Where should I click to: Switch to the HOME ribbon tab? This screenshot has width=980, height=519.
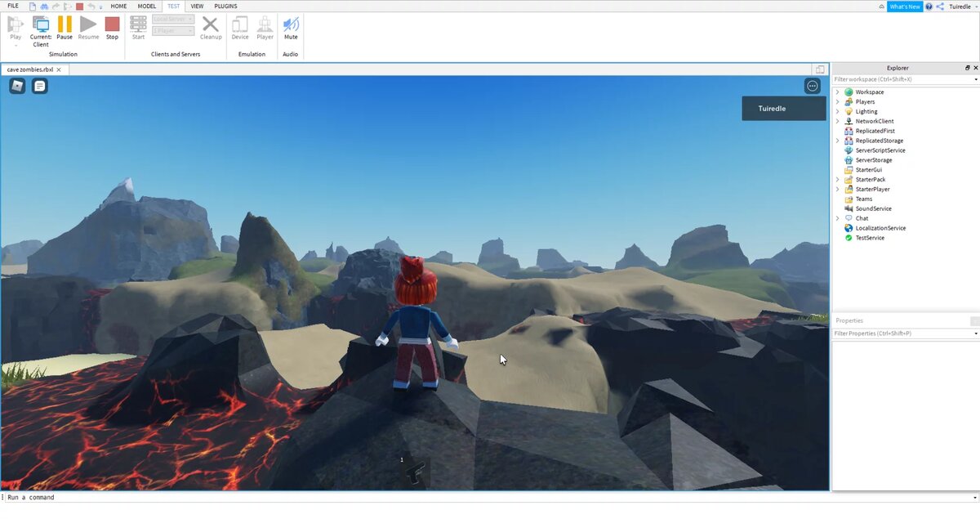118,7
